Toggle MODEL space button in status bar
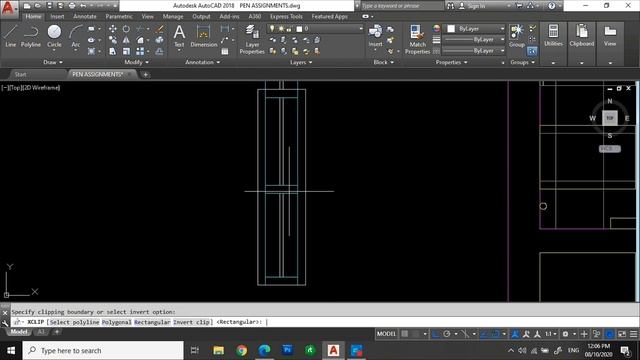 pos(386,334)
